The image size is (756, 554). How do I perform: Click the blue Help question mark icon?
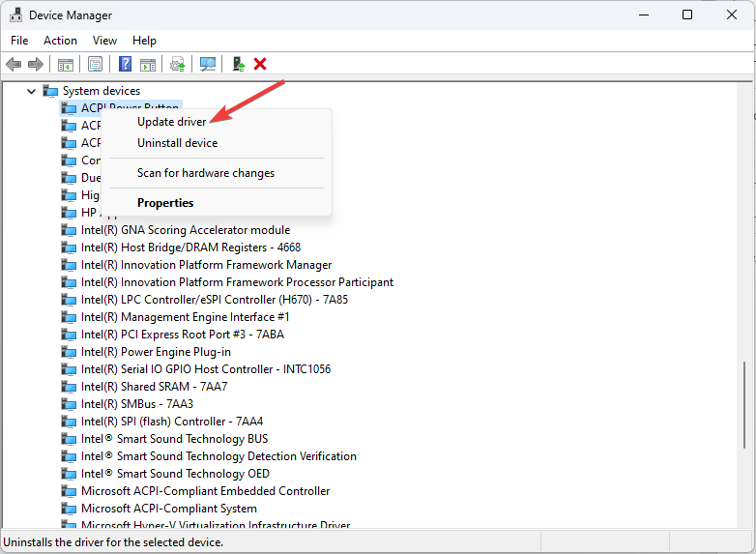coord(125,64)
